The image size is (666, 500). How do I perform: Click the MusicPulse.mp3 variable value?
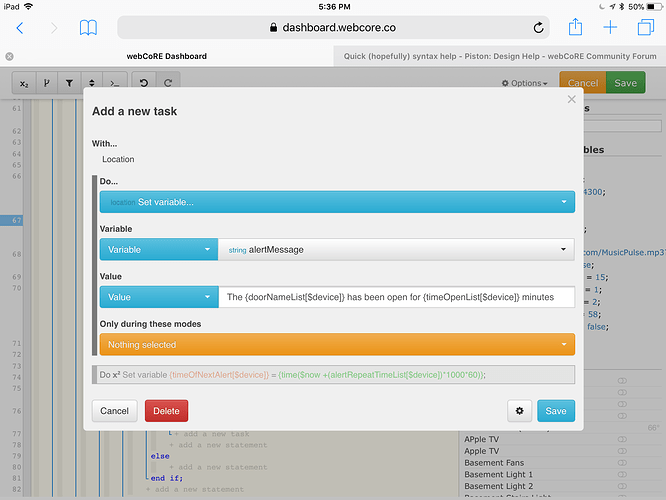[x=624, y=252]
